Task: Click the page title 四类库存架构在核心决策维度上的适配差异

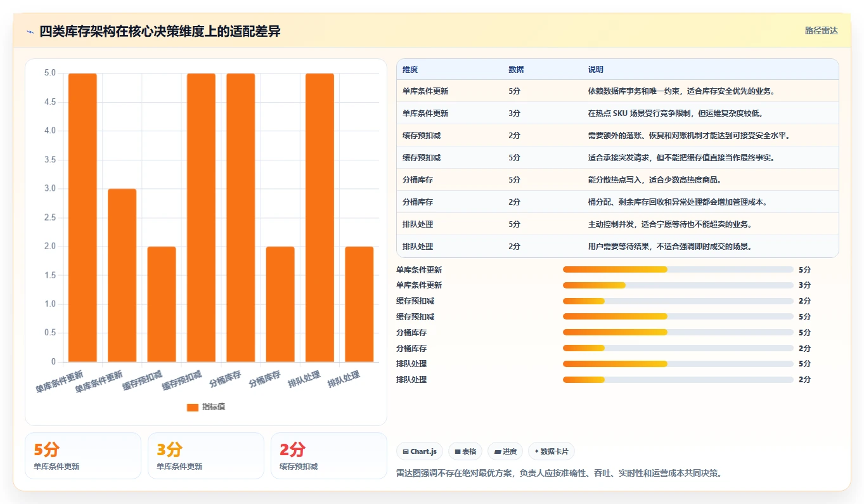Action: click(x=160, y=32)
